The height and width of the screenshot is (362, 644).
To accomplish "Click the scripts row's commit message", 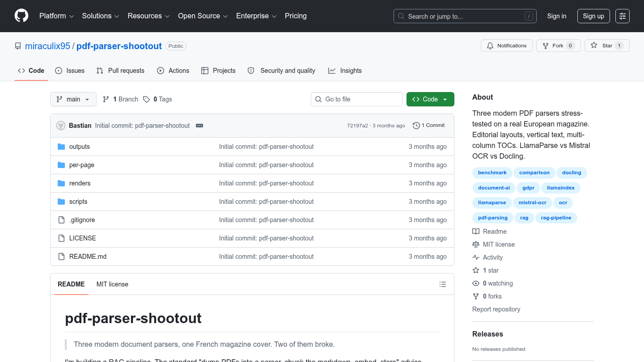I will 266,202.
